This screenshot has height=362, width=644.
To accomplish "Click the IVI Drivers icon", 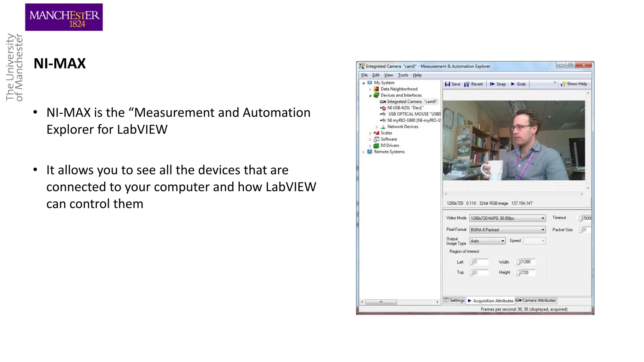I will pyautogui.click(x=376, y=145).
